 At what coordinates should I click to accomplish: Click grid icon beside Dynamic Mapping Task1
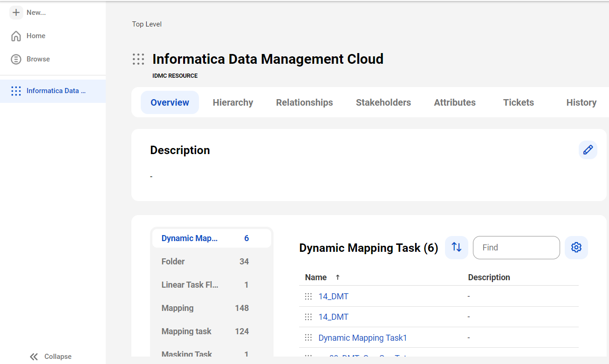point(308,337)
